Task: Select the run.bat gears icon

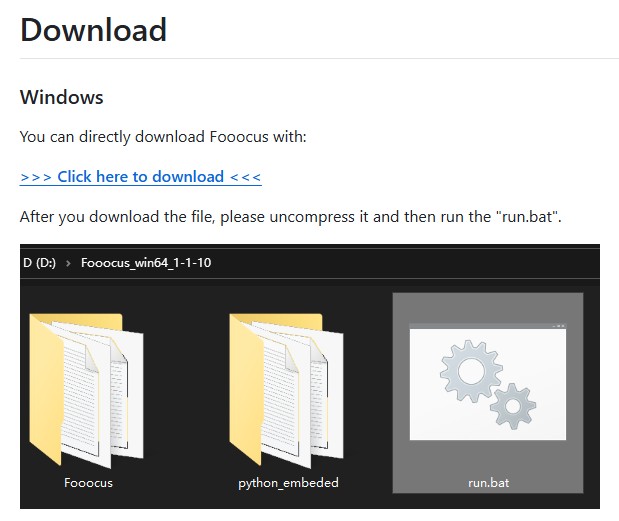Action: click(x=488, y=382)
